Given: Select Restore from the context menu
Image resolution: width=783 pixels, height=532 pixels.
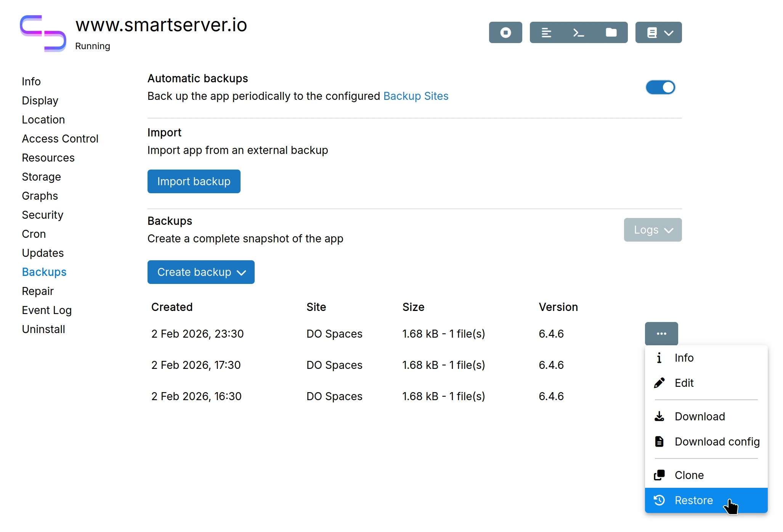Looking at the screenshot, I should (693, 500).
